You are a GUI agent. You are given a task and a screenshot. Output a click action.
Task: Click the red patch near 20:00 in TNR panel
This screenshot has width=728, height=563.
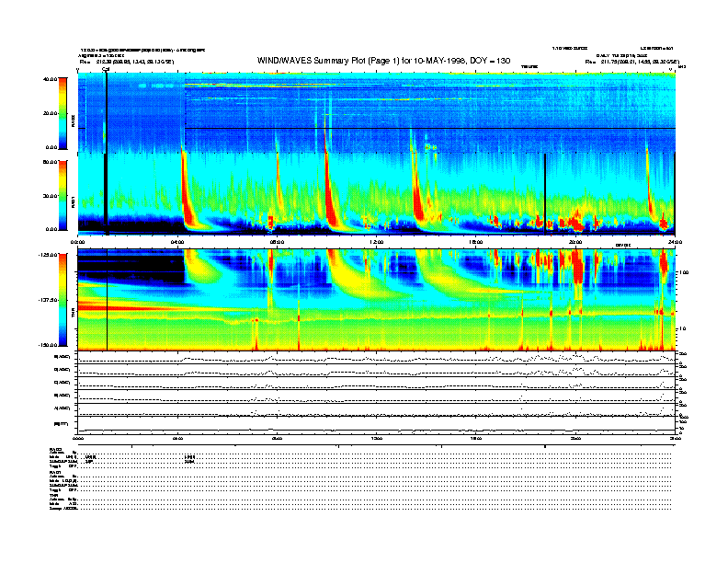click(x=577, y=267)
